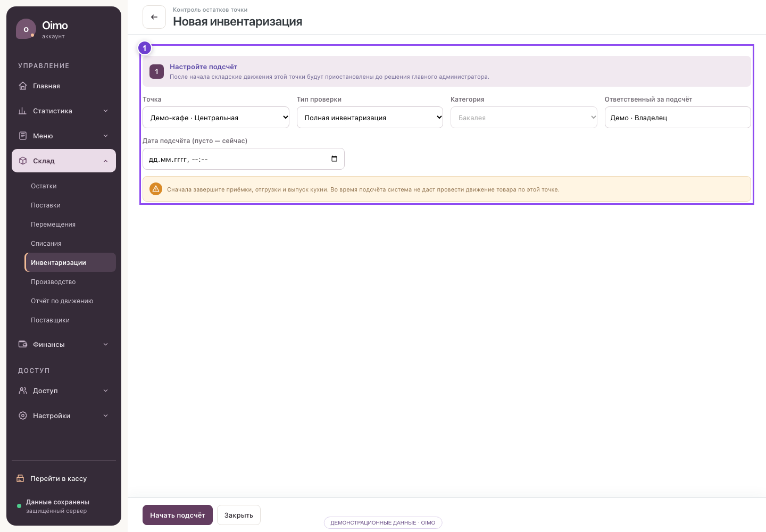Image resolution: width=766 pixels, height=532 pixels.
Task: Click the Дата подсчёта date input
Action: 244,159
